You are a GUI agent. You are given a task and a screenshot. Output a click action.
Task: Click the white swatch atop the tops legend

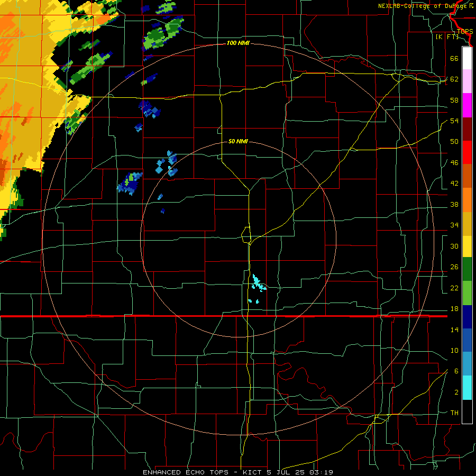(x=467, y=58)
